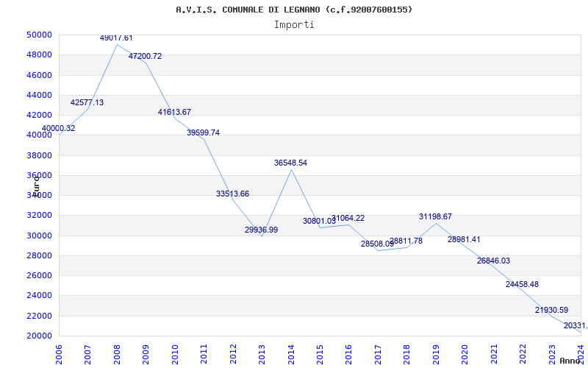Click x-axis year 2012

tap(233, 354)
